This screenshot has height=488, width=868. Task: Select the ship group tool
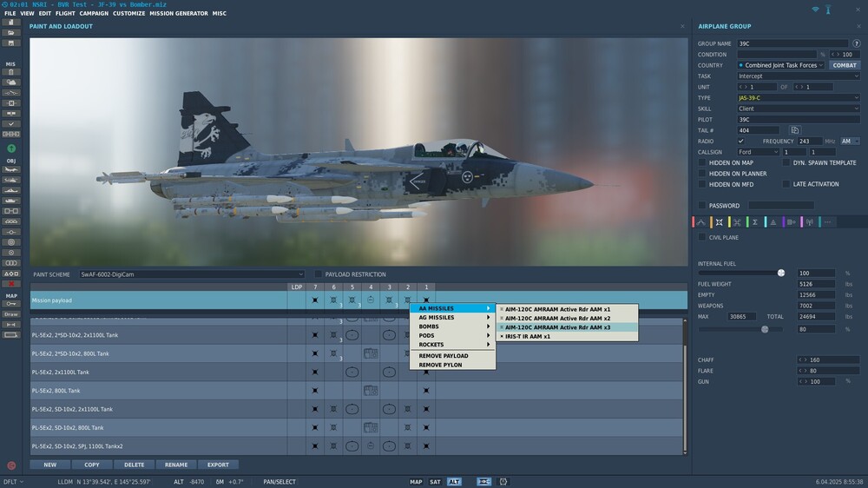11,190
